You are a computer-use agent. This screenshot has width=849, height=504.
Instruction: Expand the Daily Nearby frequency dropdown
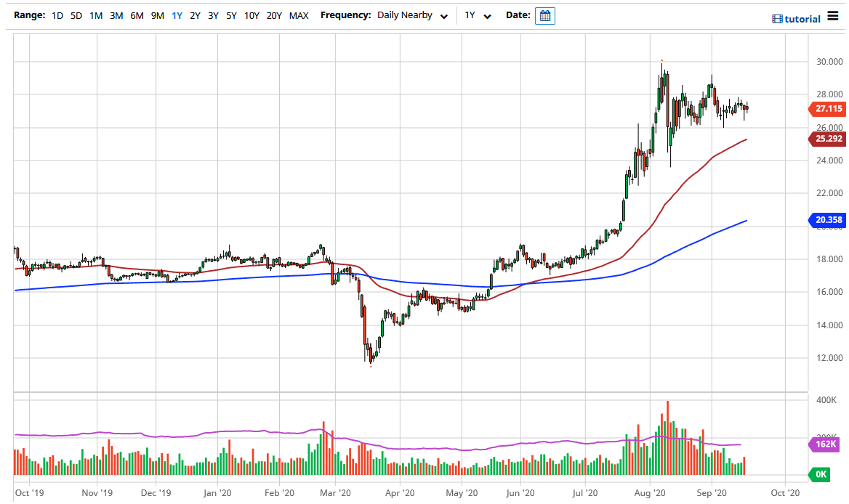[411, 15]
